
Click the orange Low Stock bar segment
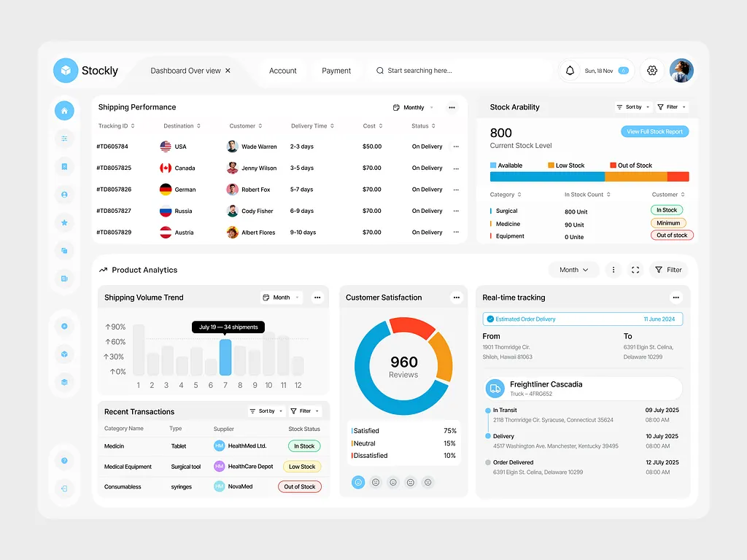(635, 176)
